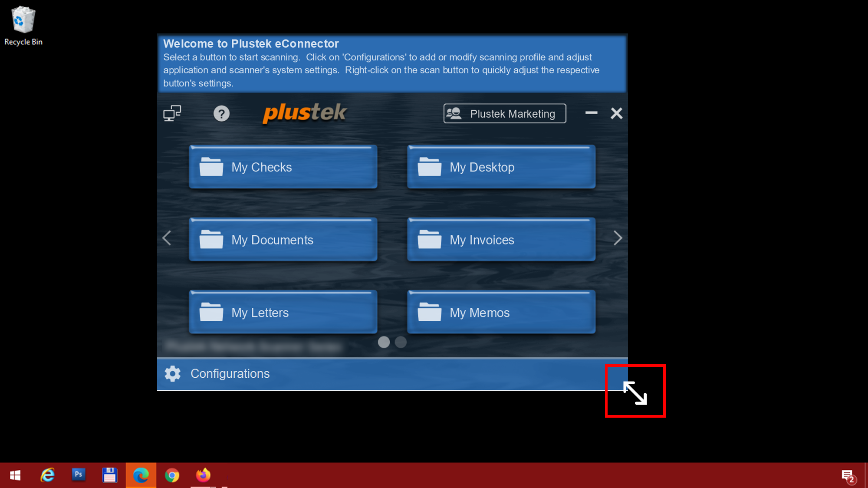
Task: Go to previous page using left chevron
Action: [167, 238]
